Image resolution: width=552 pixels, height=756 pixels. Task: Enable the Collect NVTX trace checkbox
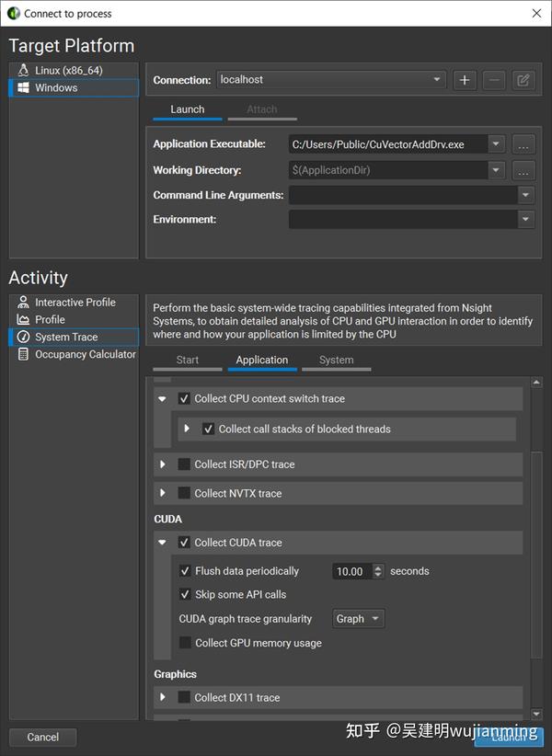pos(184,493)
